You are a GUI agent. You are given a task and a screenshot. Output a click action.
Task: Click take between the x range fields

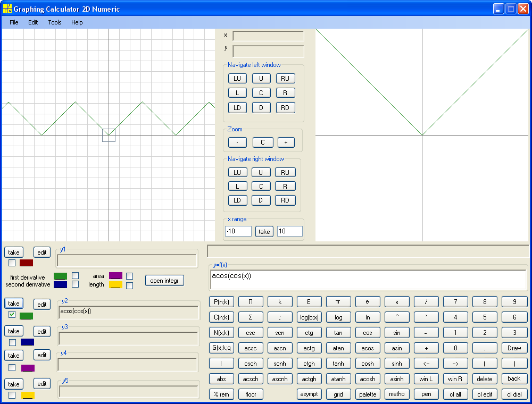pyautogui.click(x=264, y=231)
